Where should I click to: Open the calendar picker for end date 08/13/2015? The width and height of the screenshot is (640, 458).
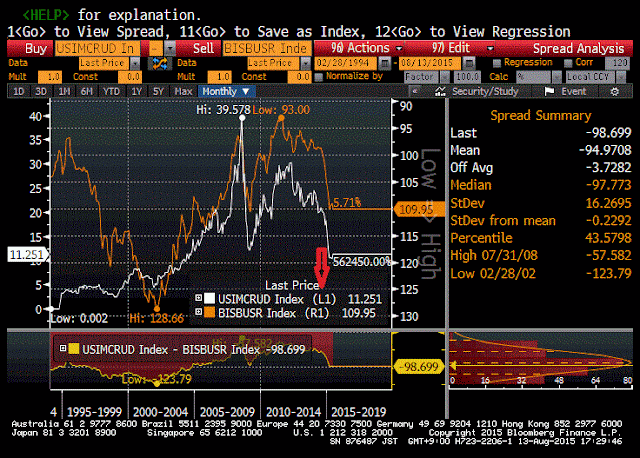coord(470,63)
